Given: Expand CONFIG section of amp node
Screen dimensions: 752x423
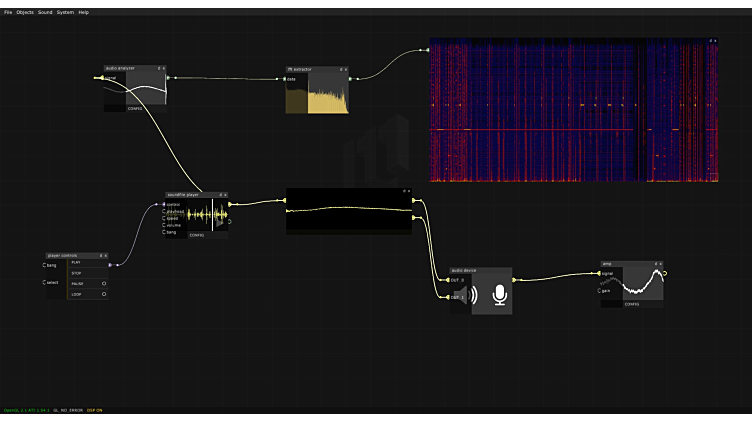Looking at the screenshot, I should [632, 304].
